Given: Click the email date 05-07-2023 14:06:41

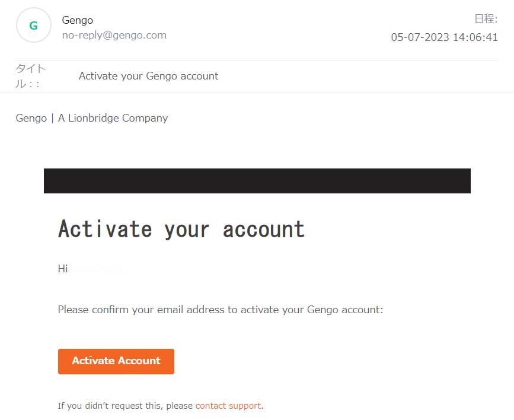Looking at the screenshot, I should (x=444, y=37).
